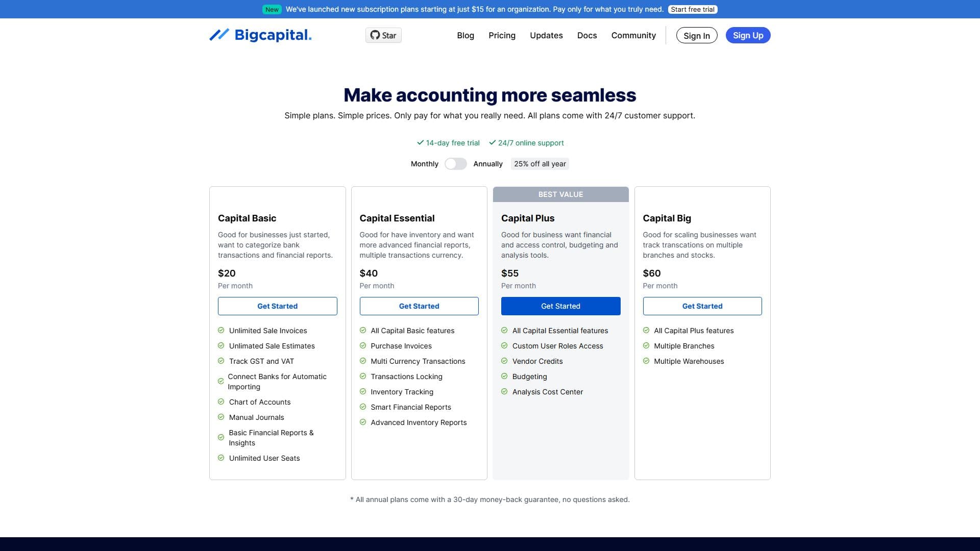Click the Sign Up button
980x551 pixels.
point(748,35)
